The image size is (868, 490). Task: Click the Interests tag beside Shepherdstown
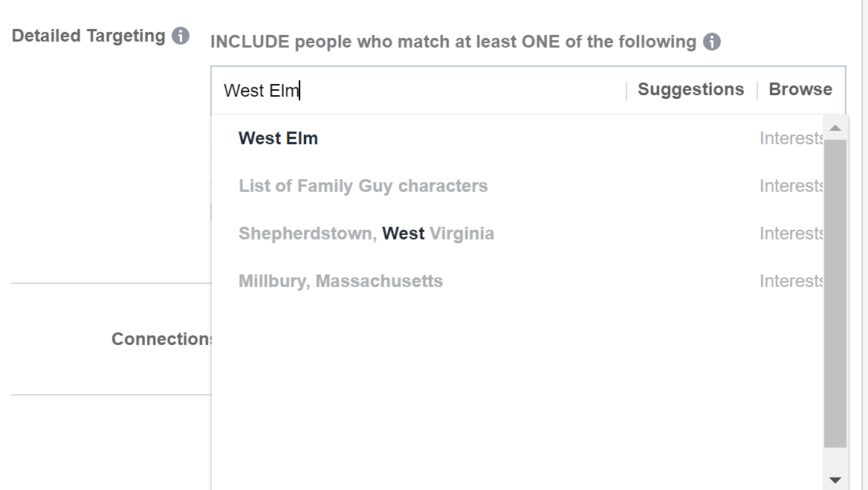[791, 233]
